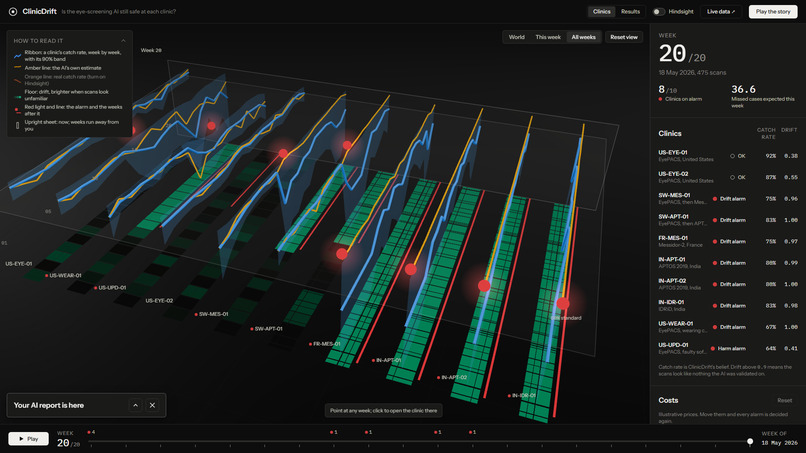The width and height of the screenshot is (806, 453).
Task: Click the amber line legend icon
Action: pyautogui.click(x=17, y=68)
